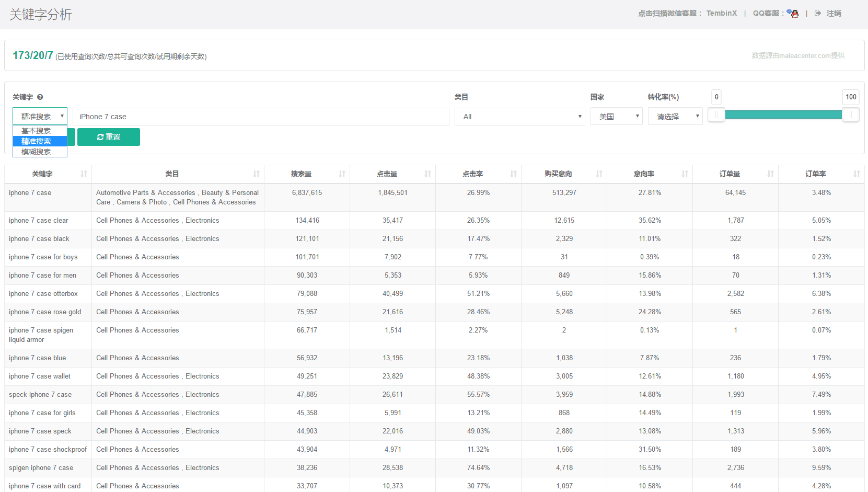868x492 pixels.
Task: Click the 注销 logout link
Action: coord(833,14)
